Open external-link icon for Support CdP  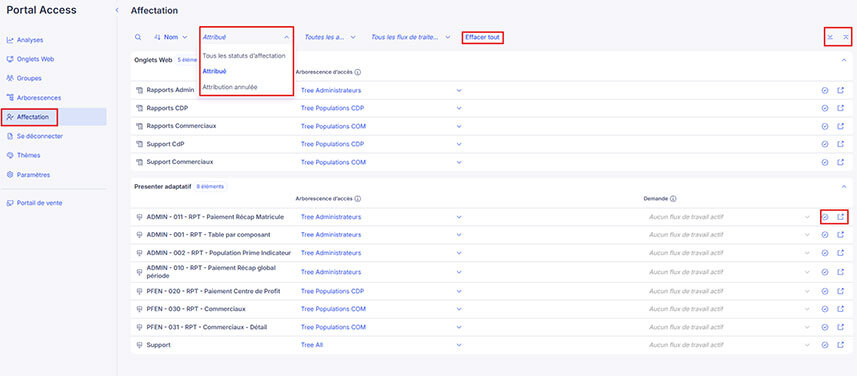[x=841, y=144]
